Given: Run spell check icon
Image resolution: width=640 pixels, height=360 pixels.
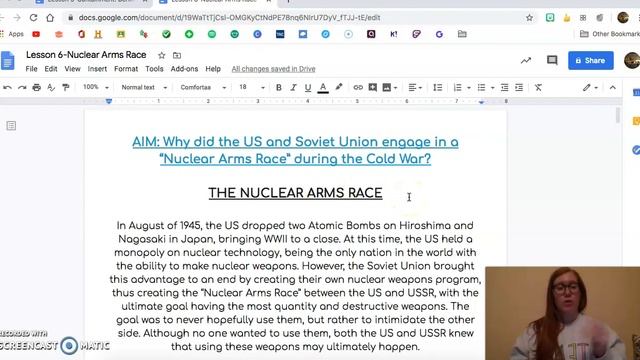Looking at the screenshot, I should click(51, 87).
